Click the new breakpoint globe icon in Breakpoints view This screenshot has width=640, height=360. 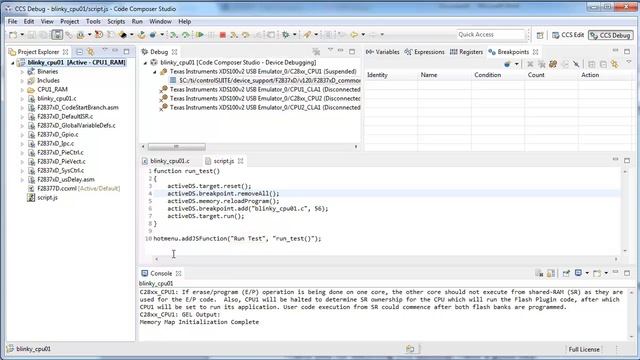click(507, 64)
